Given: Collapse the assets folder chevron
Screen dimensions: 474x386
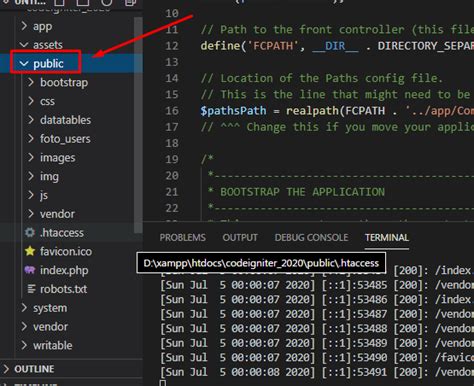Looking at the screenshot, I should pyautogui.click(x=24, y=45).
